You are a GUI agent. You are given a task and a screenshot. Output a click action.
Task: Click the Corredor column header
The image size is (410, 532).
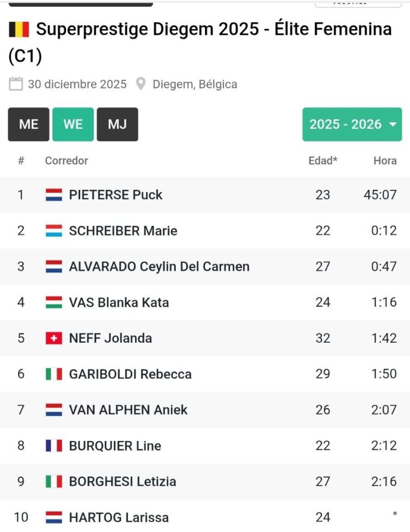point(67,161)
